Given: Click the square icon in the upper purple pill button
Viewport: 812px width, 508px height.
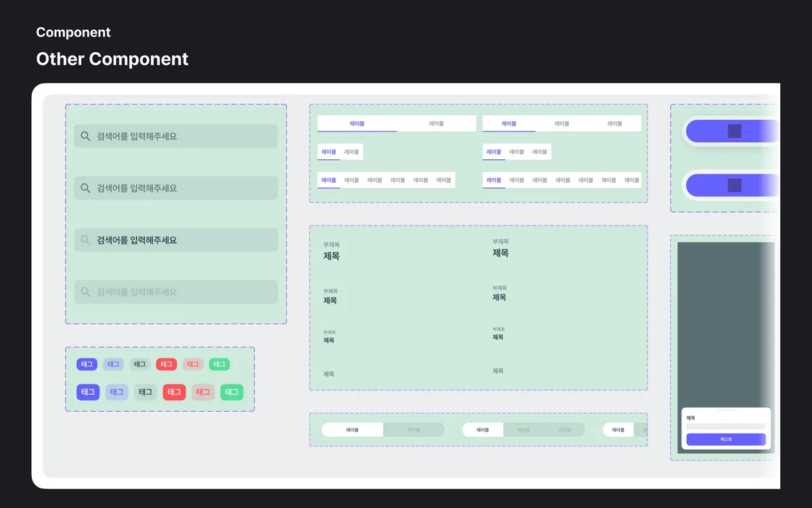Looking at the screenshot, I should (x=735, y=131).
